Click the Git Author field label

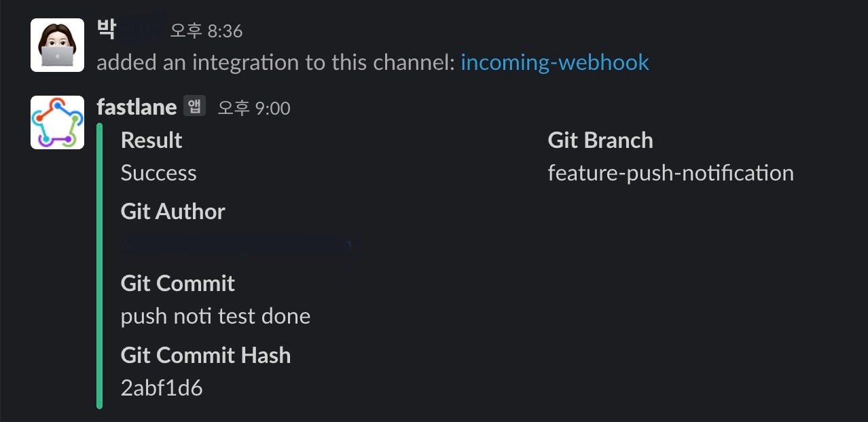point(173,212)
